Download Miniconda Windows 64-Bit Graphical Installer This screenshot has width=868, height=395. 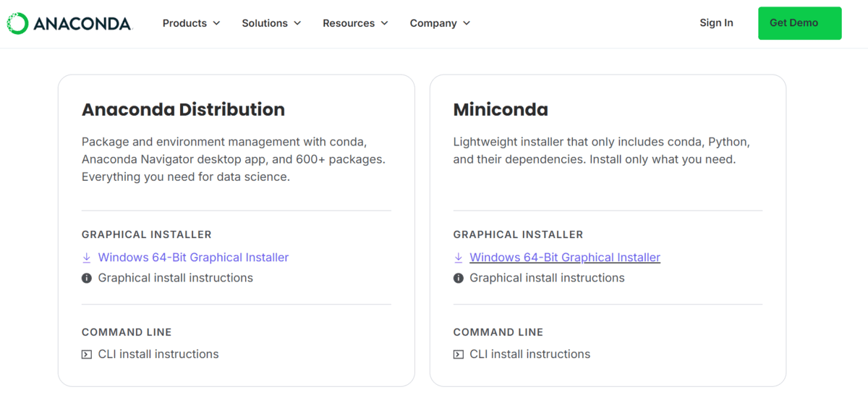tap(565, 258)
